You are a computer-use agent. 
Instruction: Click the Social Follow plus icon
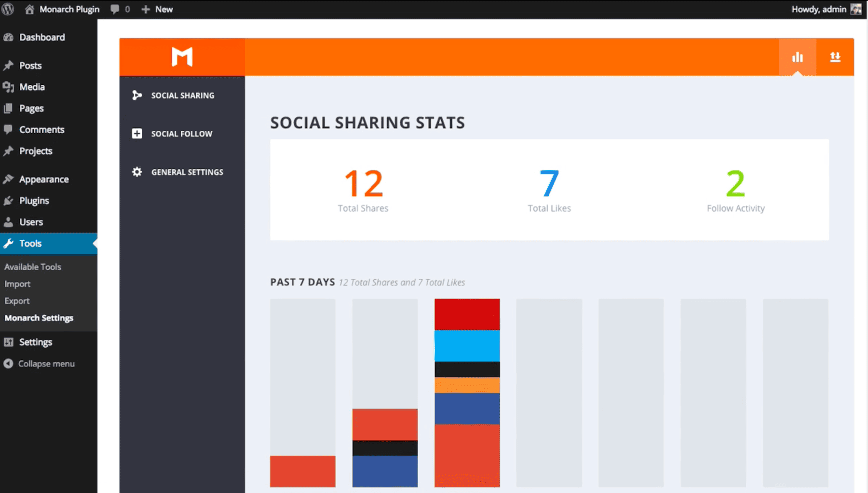click(137, 134)
